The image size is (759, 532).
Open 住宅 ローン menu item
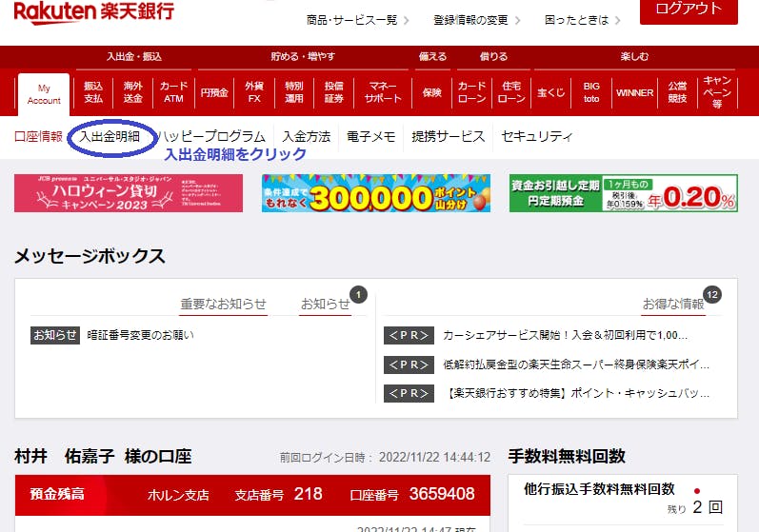[x=511, y=92]
